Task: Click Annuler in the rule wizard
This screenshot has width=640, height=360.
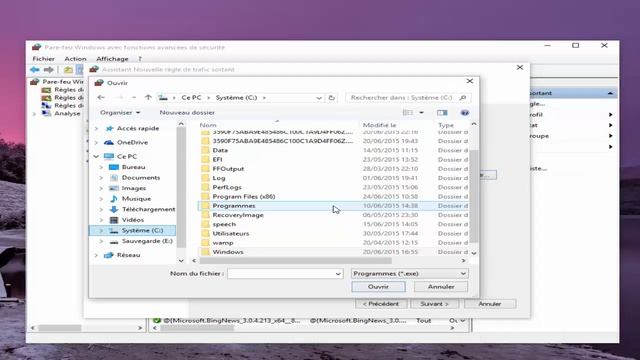Action: click(x=490, y=304)
